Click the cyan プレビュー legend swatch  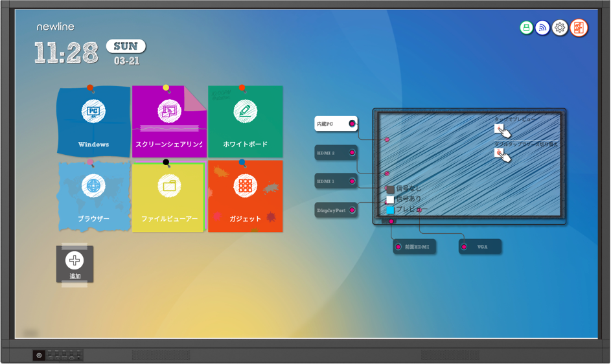(x=390, y=210)
